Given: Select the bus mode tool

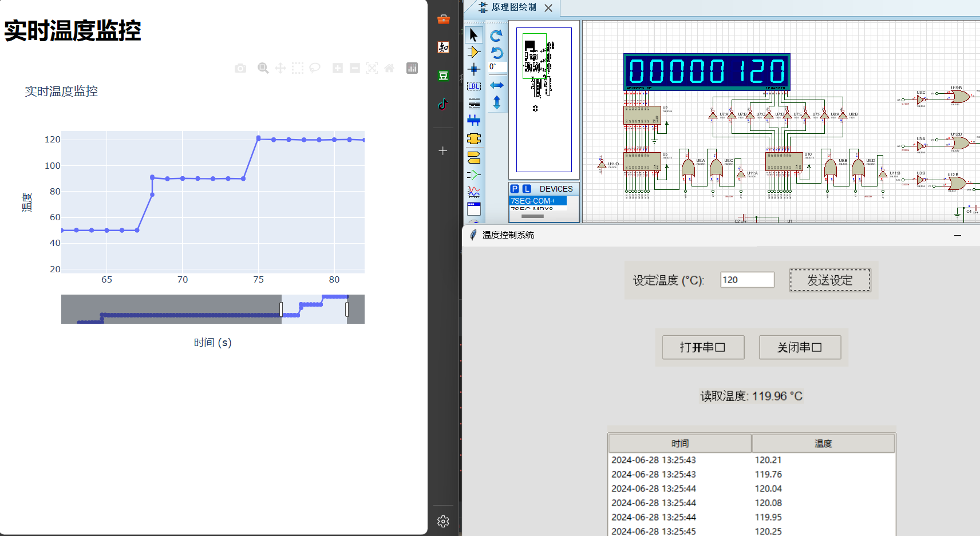Looking at the screenshot, I should click(x=474, y=121).
